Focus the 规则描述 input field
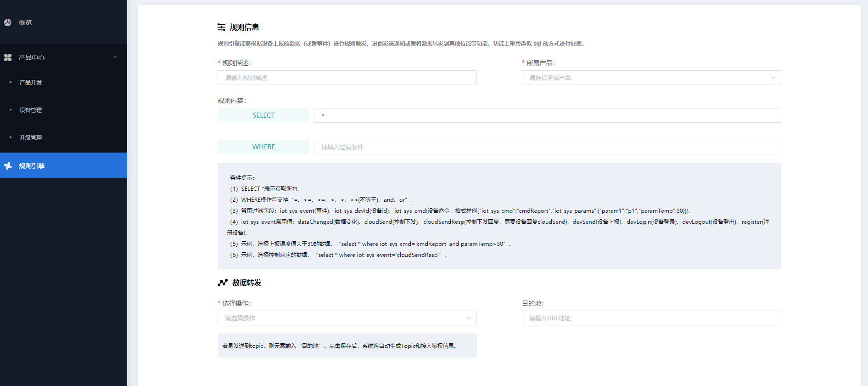 point(347,78)
